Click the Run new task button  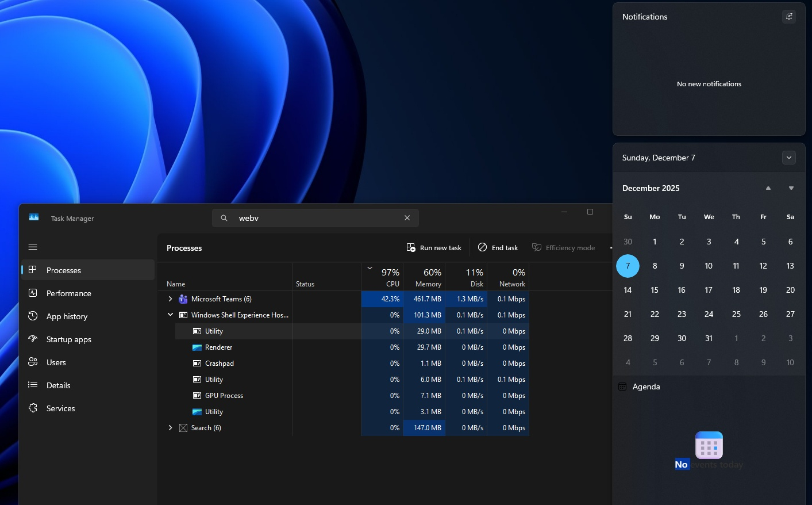434,248
